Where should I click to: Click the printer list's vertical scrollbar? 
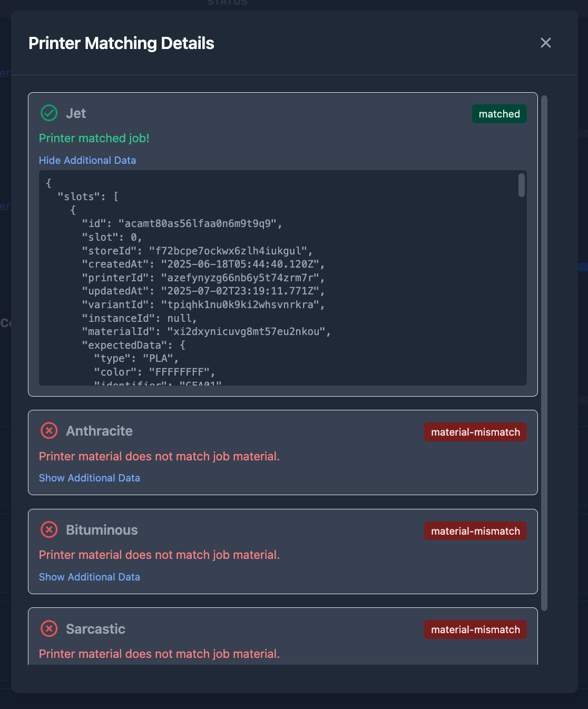pyautogui.click(x=544, y=353)
